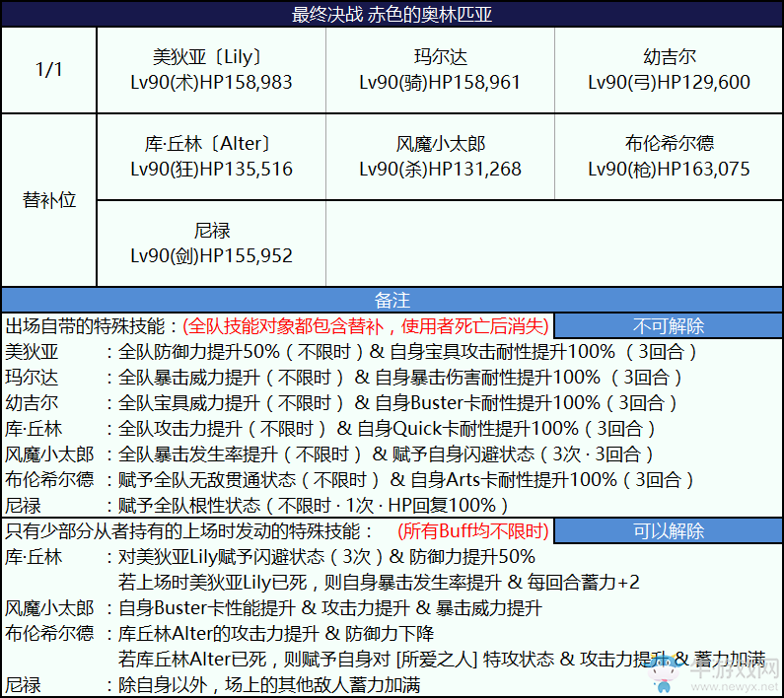Image resolution: width=784 pixels, height=698 pixels.
Task: Select the 玛尔达 全队暴击威力提升 row
Action: tap(343, 377)
